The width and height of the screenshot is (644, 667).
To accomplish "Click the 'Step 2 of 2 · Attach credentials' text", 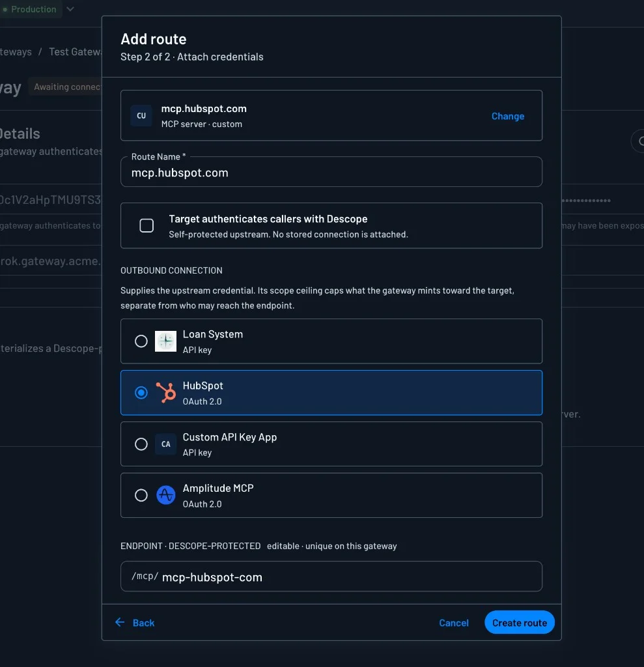I will point(192,57).
